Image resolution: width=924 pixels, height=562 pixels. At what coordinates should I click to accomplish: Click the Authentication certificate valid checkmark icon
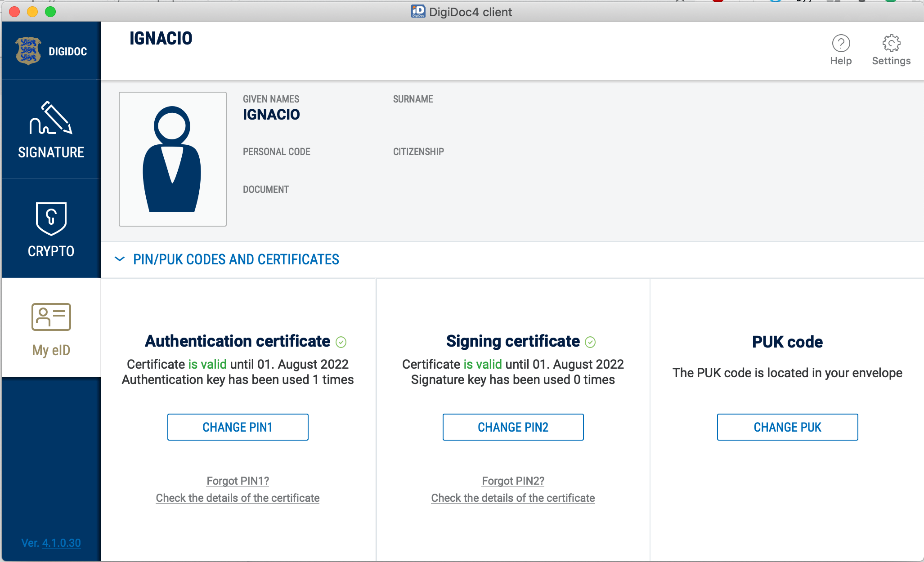tap(341, 342)
